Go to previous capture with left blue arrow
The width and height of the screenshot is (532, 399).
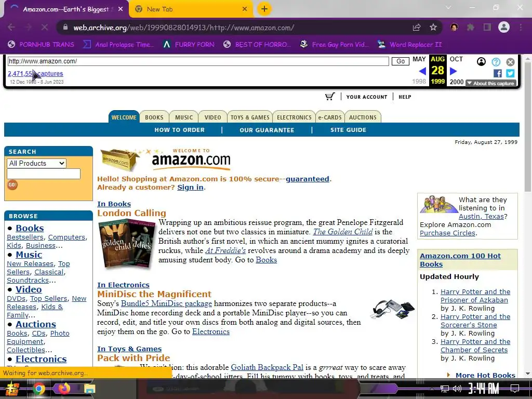(422, 71)
